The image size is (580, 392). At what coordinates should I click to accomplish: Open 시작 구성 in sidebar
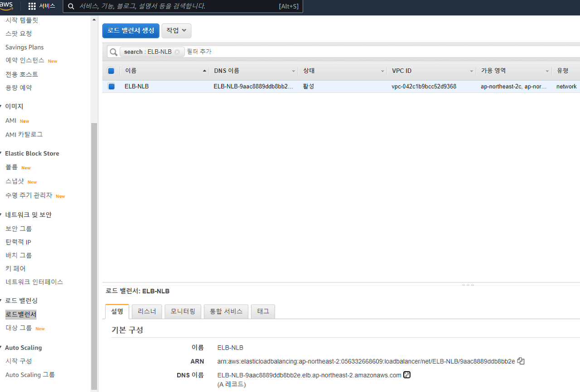pos(19,361)
